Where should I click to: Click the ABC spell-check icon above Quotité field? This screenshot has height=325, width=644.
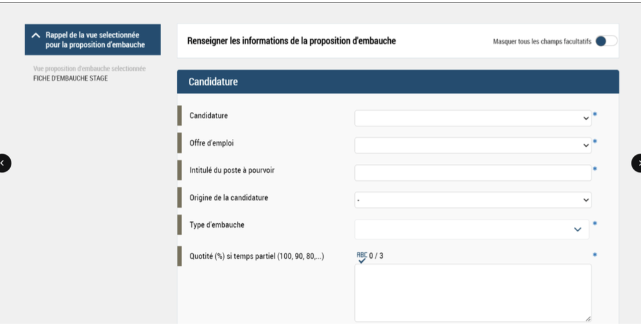pyautogui.click(x=362, y=257)
